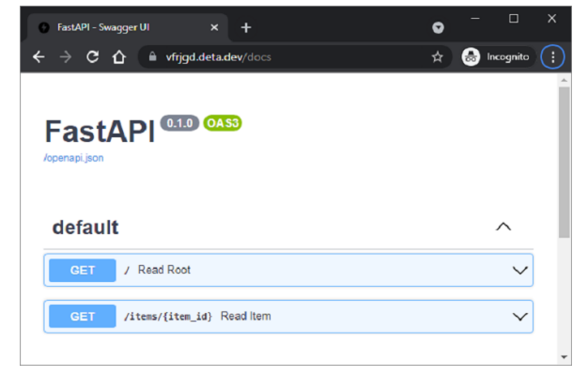Click the Read Item summary text
The image size is (588, 377).
(245, 316)
